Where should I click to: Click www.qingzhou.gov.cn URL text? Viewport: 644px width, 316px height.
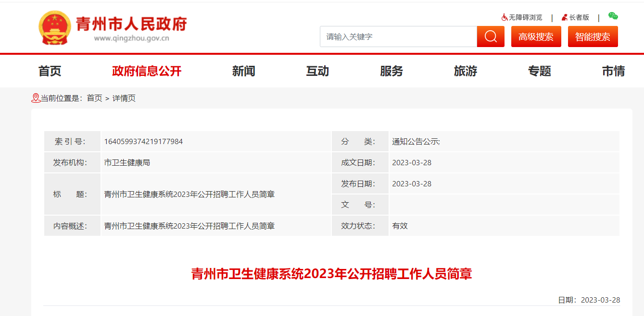131,39
